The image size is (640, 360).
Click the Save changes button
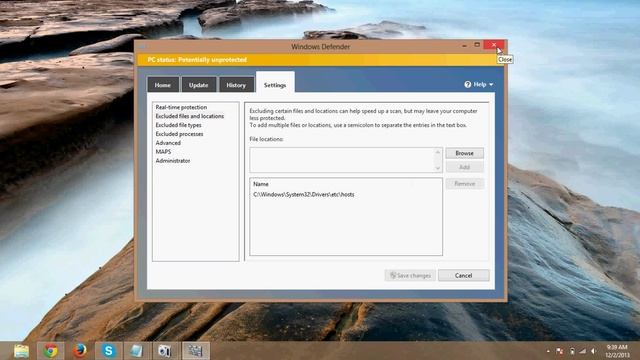pos(410,276)
